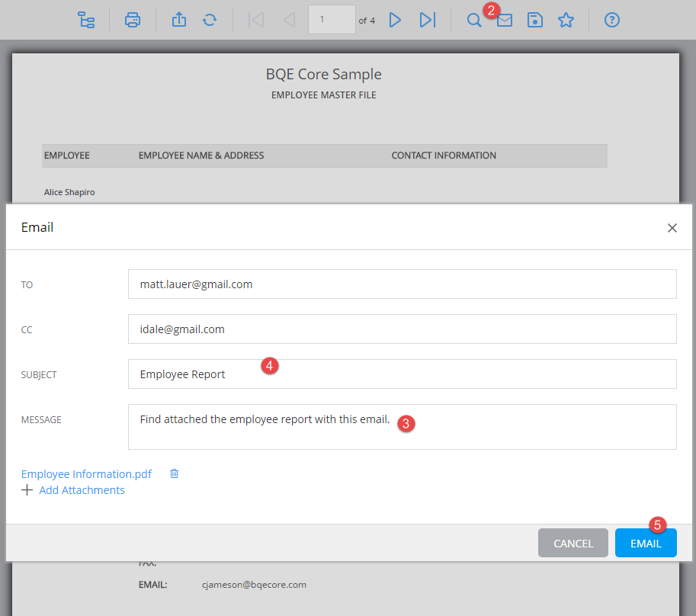The width and height of the screenshot is (696, 616).
Task: Click the Print report icon
Action: pyautogui.click(x=133, y=20)
